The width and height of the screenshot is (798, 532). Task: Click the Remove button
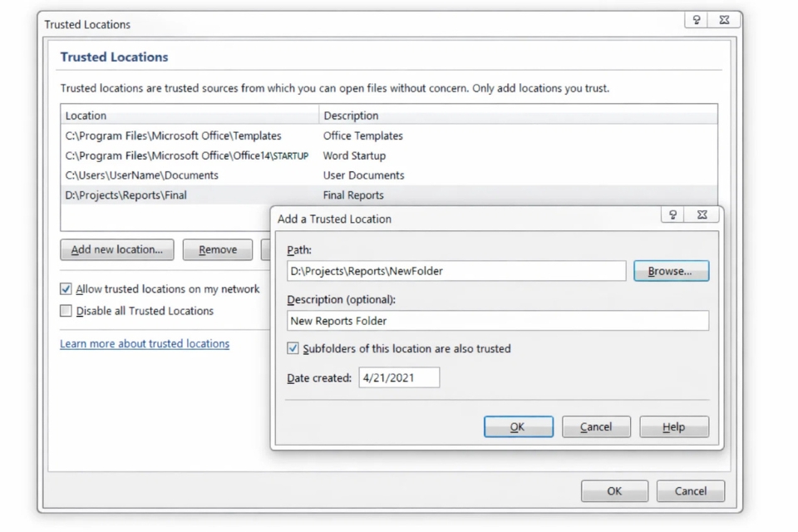[218, 249]
